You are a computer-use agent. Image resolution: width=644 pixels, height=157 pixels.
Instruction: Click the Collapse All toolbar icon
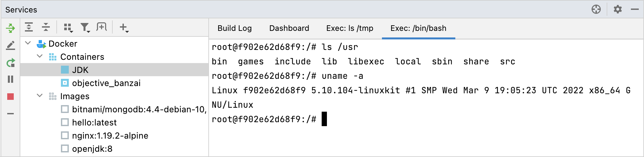pos(46,27)
